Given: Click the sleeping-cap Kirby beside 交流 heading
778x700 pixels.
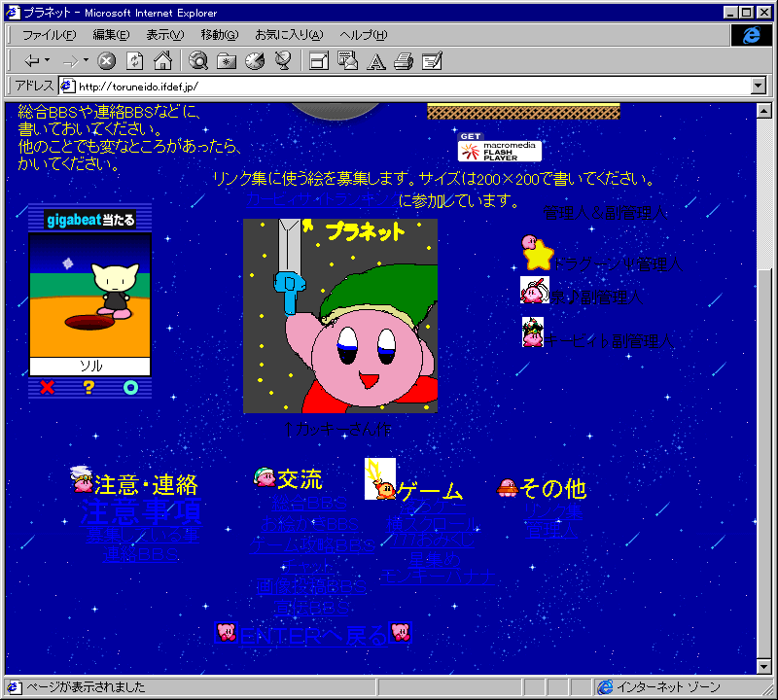Looking at the screenshot, I should (265, 477).
